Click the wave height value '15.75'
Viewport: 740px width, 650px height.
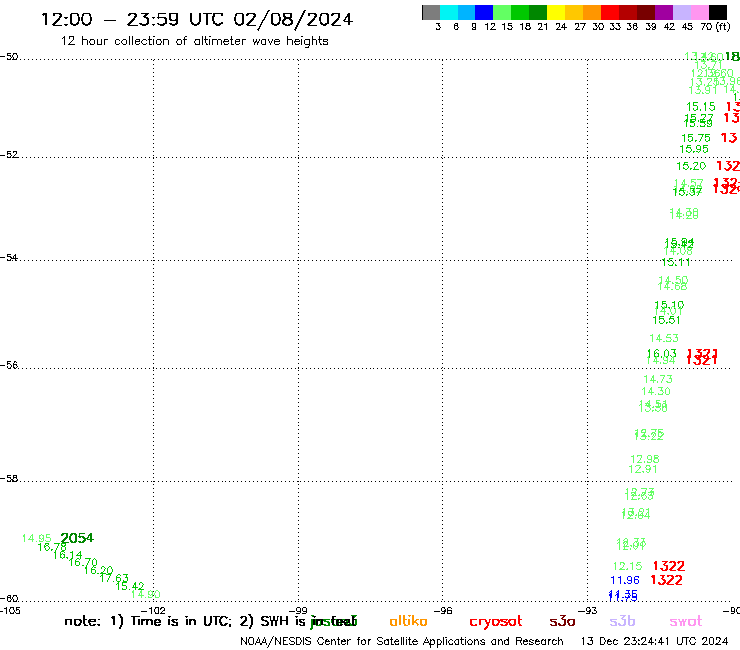[x=696, y=138]
